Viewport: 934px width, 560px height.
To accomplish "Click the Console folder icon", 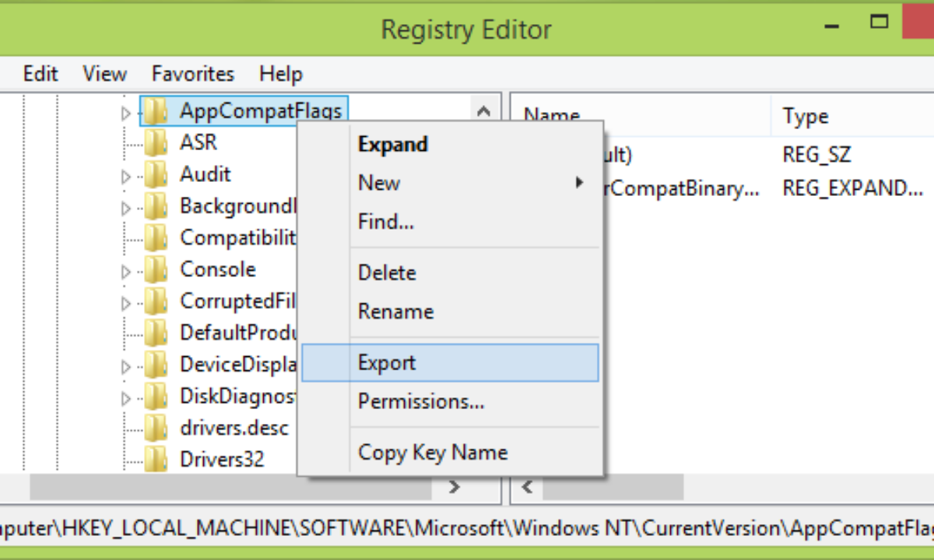I will [x=156, y=270].
